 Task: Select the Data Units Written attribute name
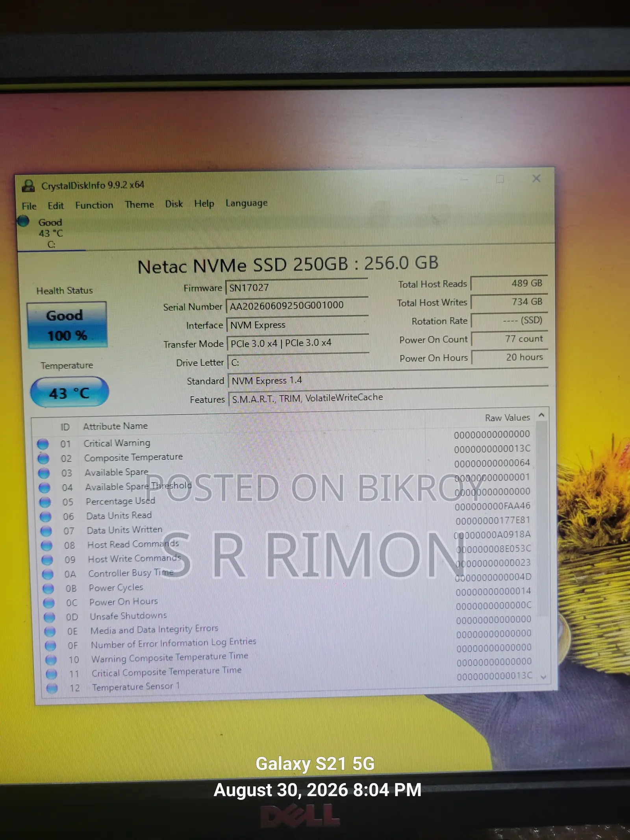124,530
